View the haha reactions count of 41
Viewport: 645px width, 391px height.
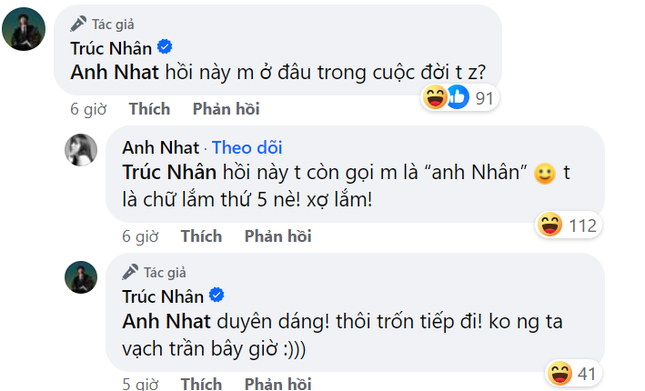pyautogui.click(x=586, y=374)
